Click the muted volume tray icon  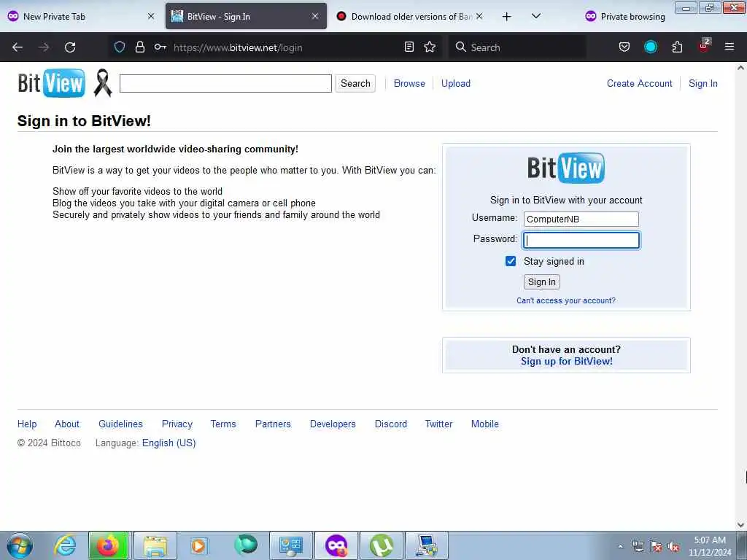click(673, 547)
